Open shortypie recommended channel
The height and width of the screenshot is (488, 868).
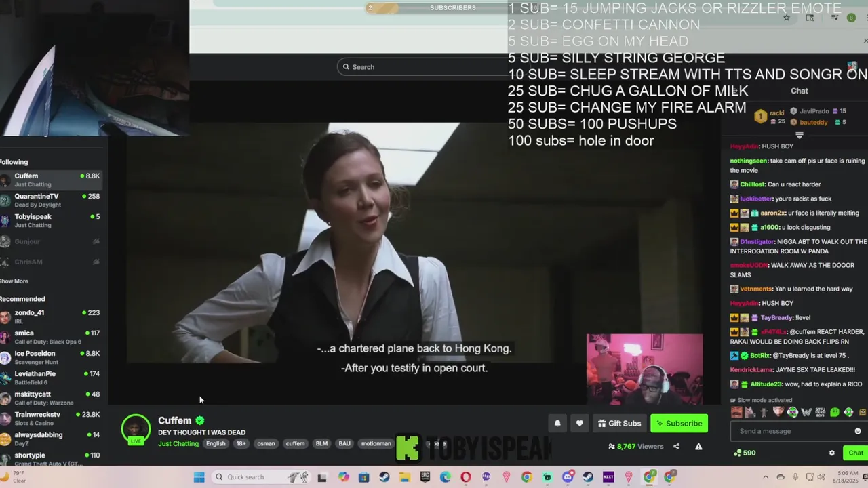coord(51,459)
